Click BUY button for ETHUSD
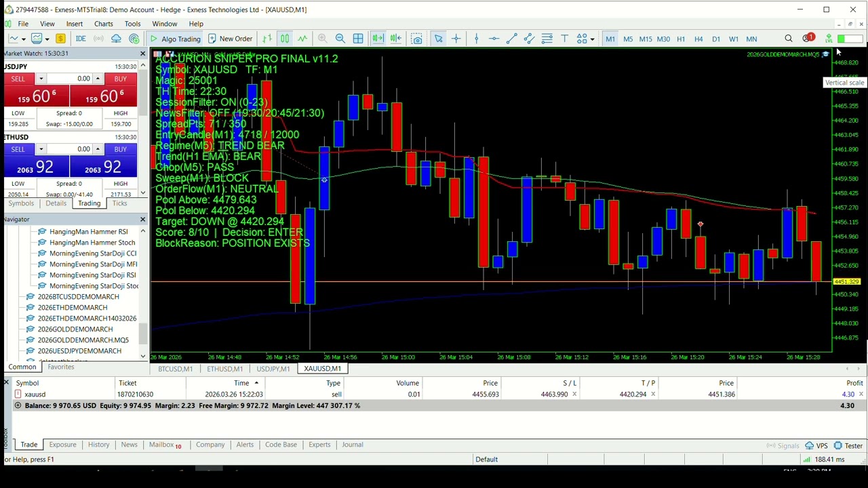 click(x=120, y=149)
